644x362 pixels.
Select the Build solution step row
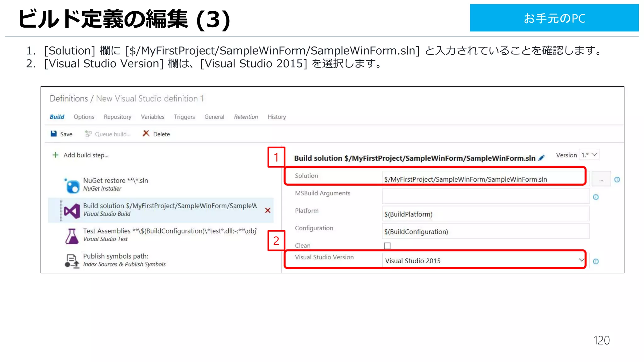160,210
